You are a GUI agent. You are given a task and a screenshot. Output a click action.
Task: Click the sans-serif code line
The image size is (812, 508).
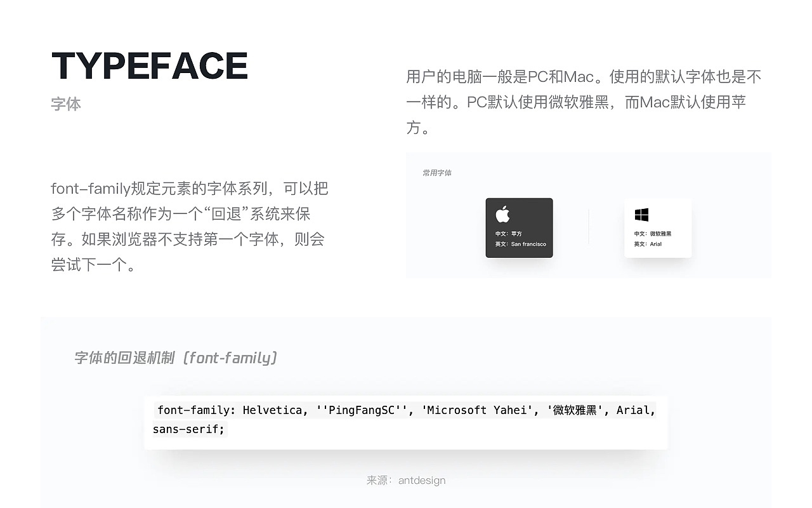pyautogui.click(x=188, y=429)
